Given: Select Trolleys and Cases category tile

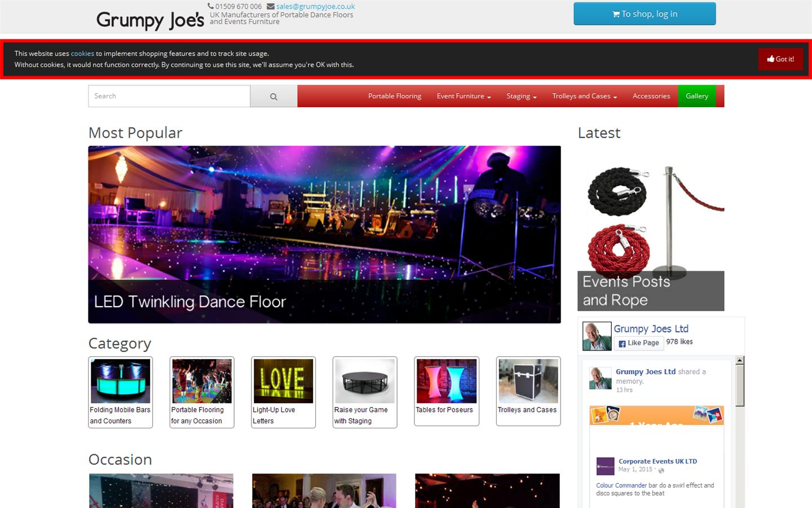Looking at the screenshot, I should click(x=528, y=391).
